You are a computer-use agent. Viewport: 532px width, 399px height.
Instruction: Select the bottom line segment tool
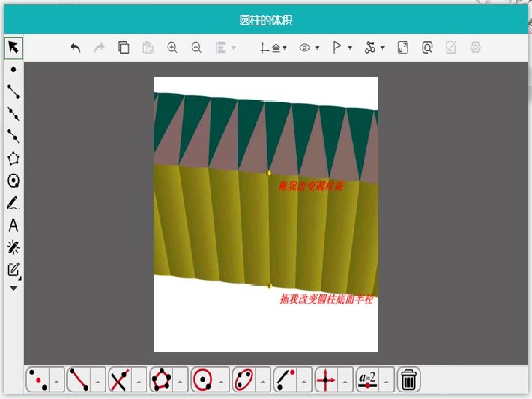coord(79,379)
